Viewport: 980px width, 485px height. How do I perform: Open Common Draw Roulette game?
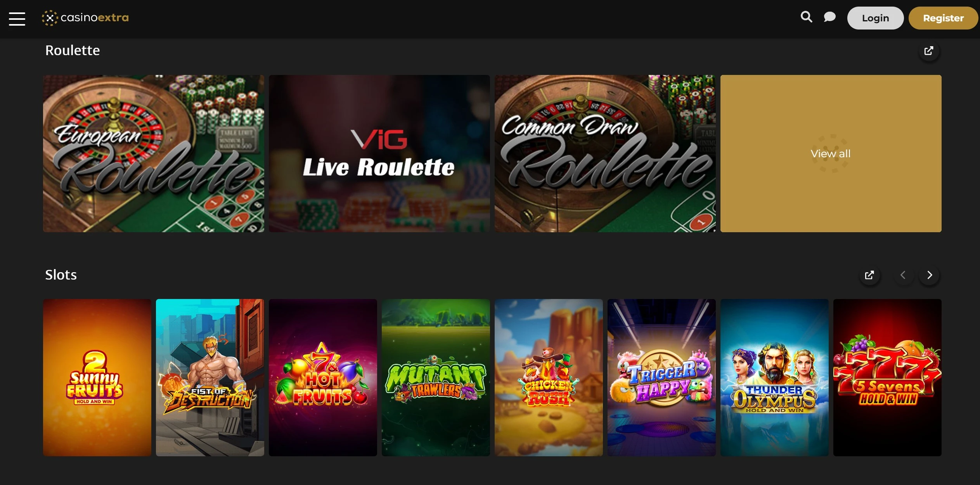pyautogui.click(x=605, y=154)
